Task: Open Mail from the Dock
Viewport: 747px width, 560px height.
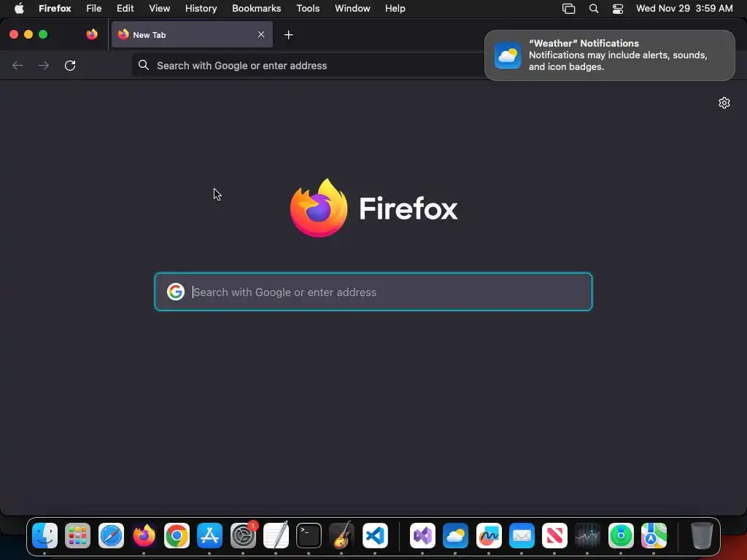Action: (522, 536)
